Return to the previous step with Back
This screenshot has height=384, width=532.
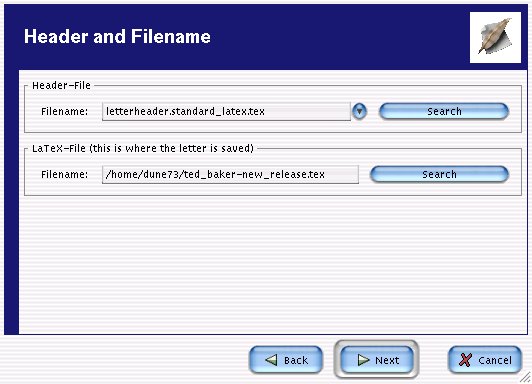286,360
